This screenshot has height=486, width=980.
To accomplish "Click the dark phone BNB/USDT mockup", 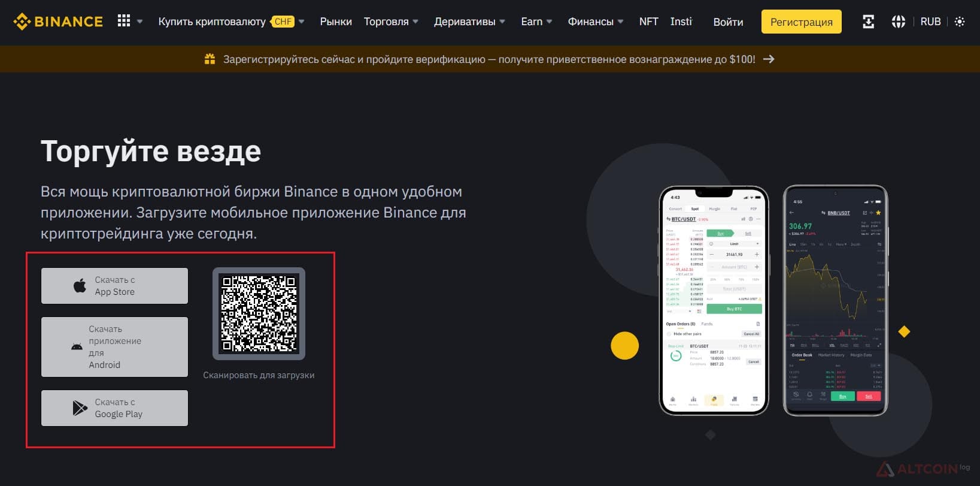I will coord(835,300).
